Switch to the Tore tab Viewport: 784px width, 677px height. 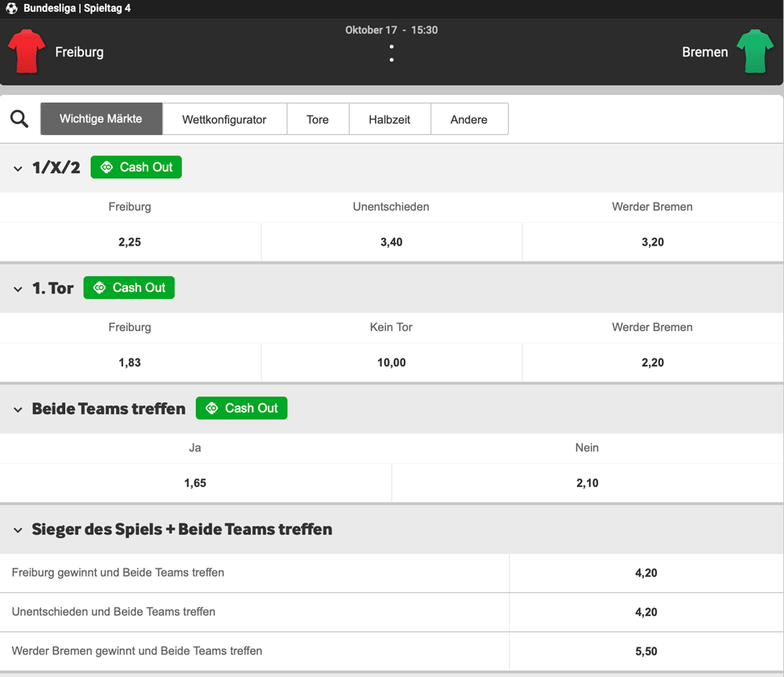pyautogui.click(x=318, y=118)
